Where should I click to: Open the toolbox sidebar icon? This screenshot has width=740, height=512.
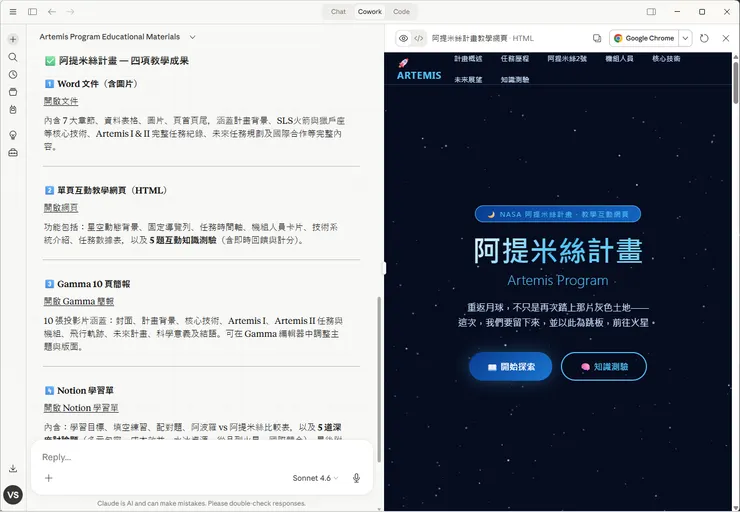[x=13, y=152]
